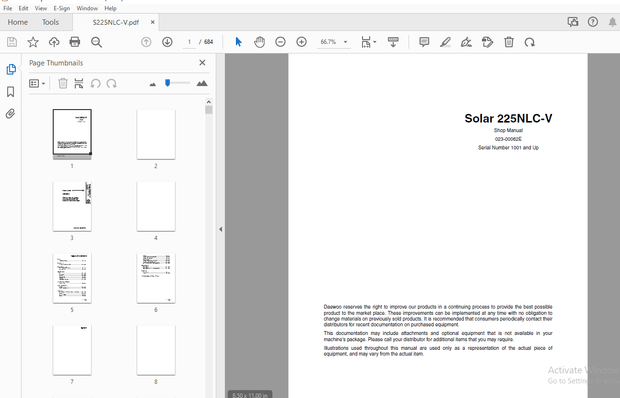
Task: Close the Page Thumbnails panel
Action: (x=202, y=62)
